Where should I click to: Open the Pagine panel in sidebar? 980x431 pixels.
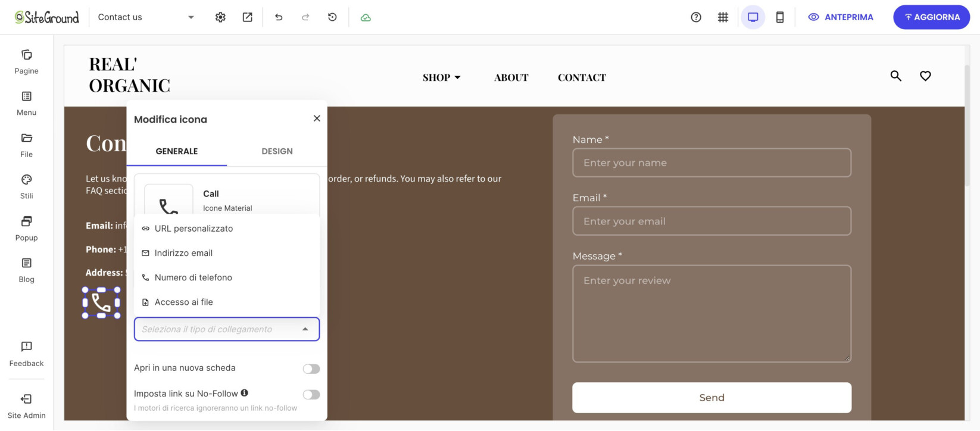pos(26,62)
